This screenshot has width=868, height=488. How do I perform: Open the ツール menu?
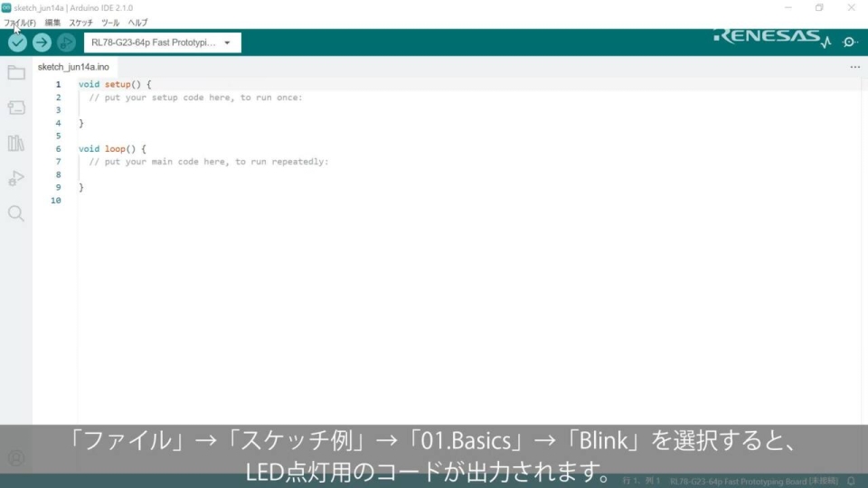tap(109, 23)
